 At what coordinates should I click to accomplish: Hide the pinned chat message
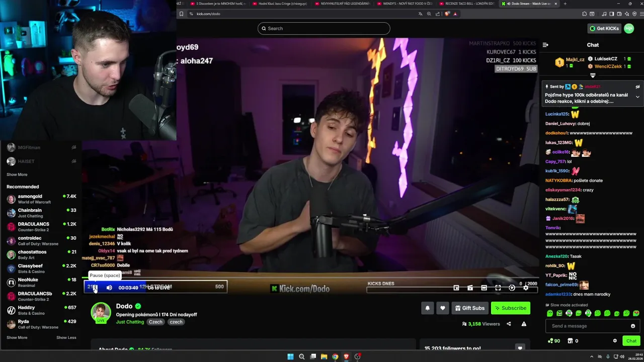click(637, 87)
